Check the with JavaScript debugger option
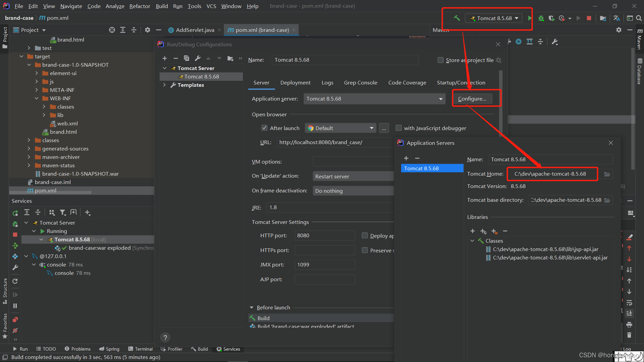Screen dimensions: 644x362 coord(398,128)
